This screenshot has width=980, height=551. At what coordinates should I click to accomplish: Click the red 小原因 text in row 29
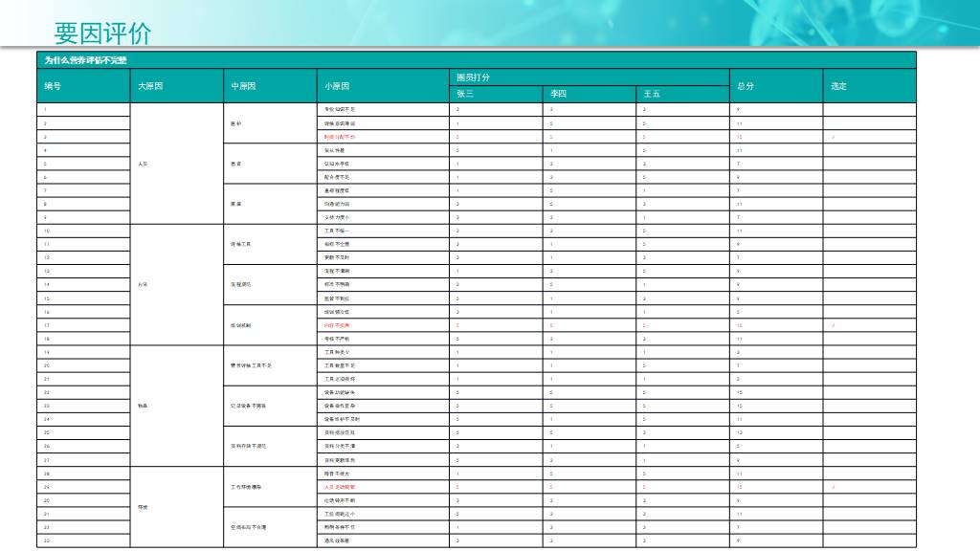[x=340, y=487]
